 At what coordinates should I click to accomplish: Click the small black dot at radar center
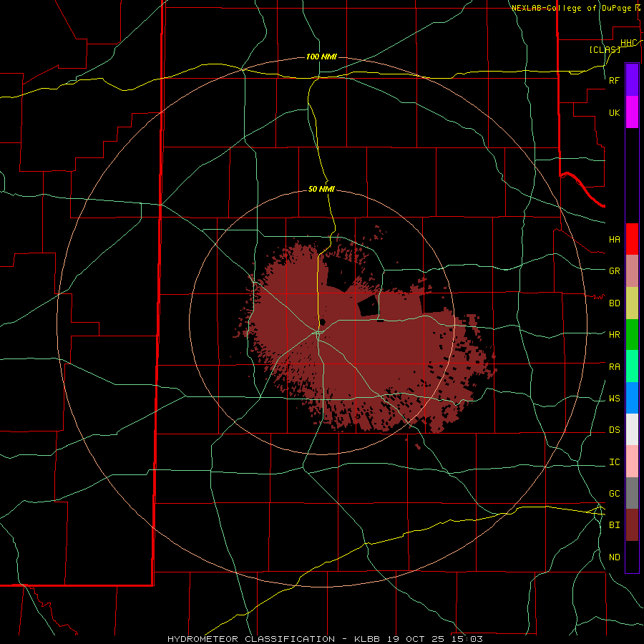(x=323, y=323)
